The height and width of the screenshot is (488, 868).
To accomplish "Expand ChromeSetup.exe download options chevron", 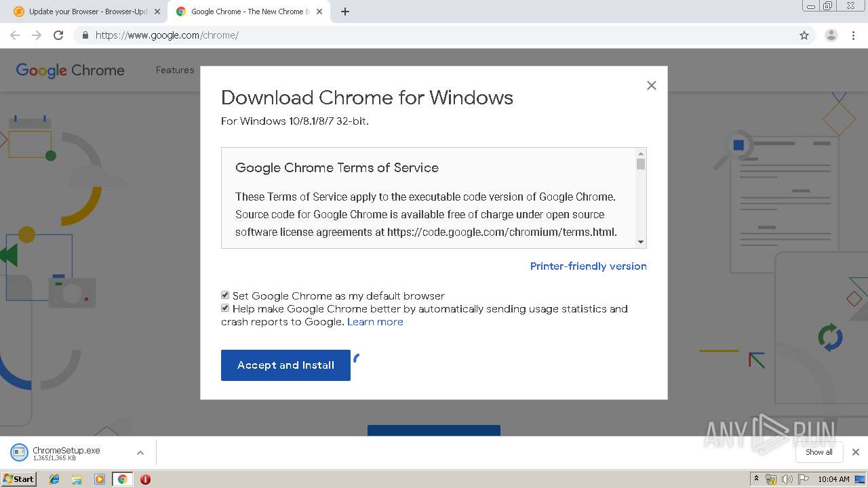I will (x=140, y=453).
